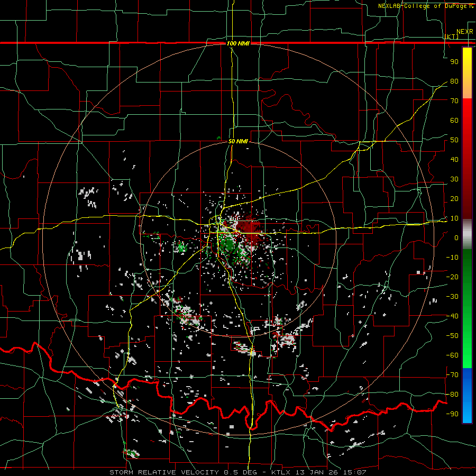The width and height of the screenshot is (476, 476).
Task: Click the positive 50 scale value
Action: click(x=454, y=140)
